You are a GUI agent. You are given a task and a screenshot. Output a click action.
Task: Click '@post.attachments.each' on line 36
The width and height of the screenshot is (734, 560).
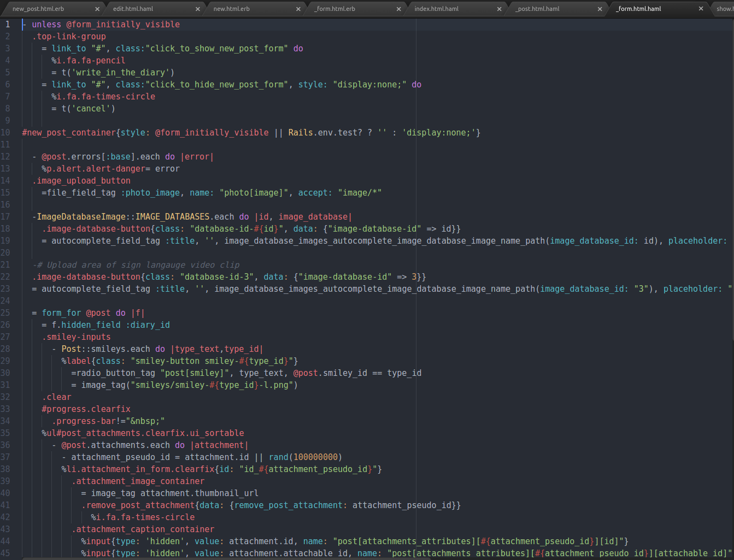point(116,445)
